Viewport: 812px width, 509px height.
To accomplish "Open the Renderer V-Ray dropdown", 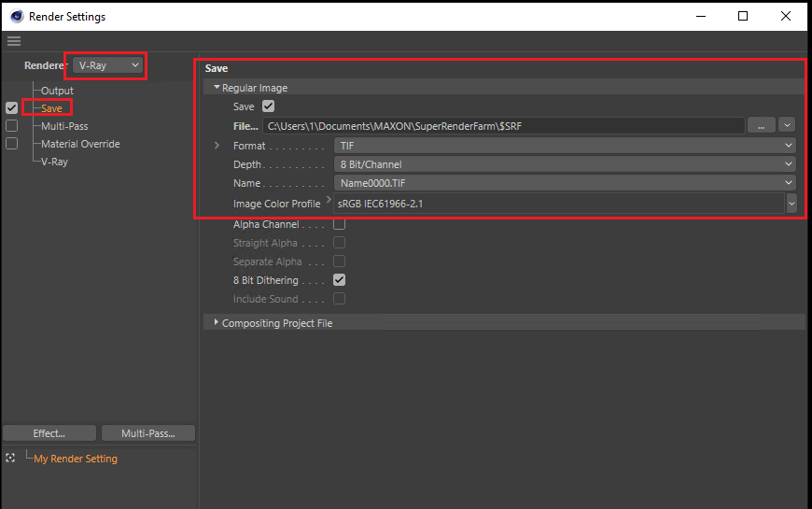I will pos(107,65).
